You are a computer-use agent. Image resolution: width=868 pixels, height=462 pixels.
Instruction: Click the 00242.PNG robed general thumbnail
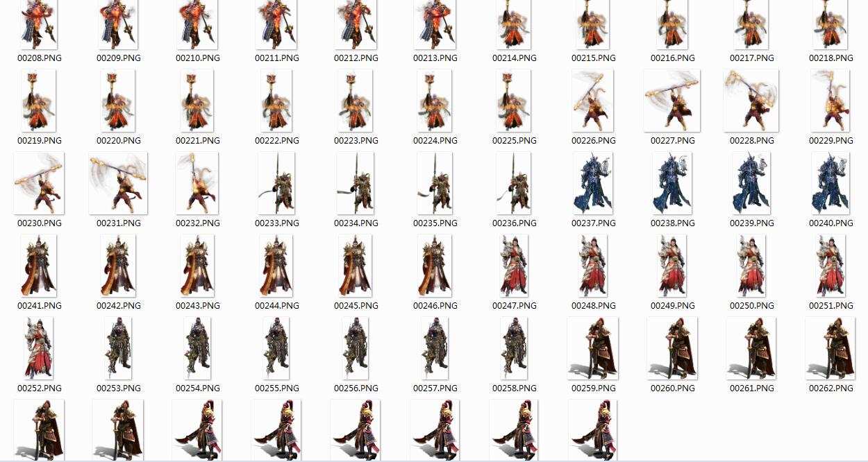pos(119,266)
